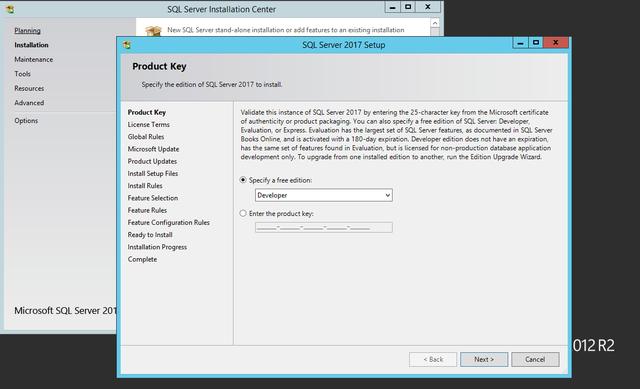Close the SQL Server 2017 Setup window
Image resolution: width=640 pixels, height=389 pixels.
(x=556, y=43)
